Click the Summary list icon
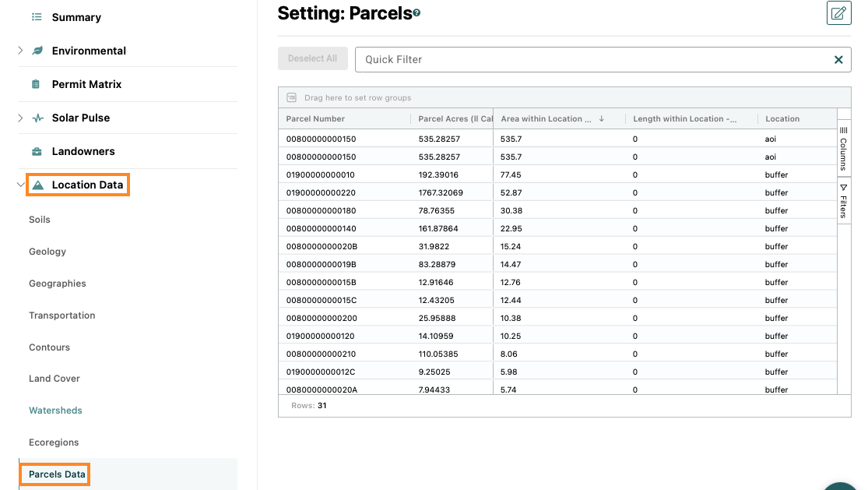The width and height of the screenshot is (868, 490). (x=37, y=17)
